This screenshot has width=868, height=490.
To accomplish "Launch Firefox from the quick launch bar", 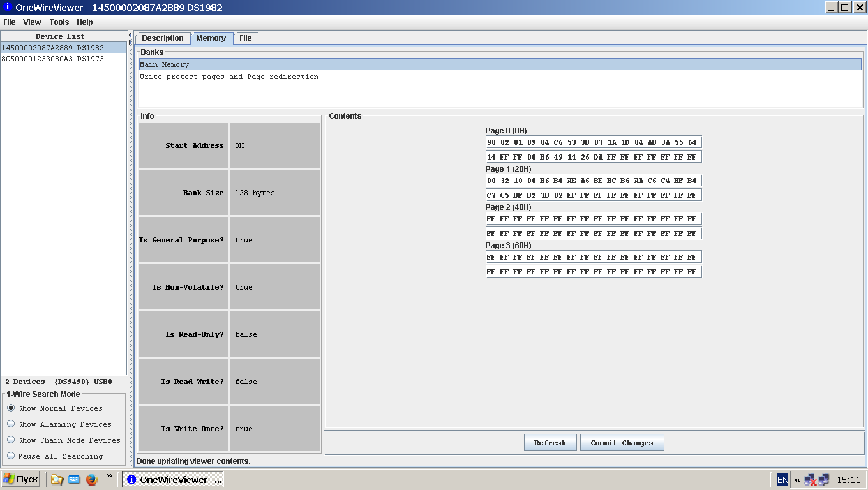I will point(91,479).
